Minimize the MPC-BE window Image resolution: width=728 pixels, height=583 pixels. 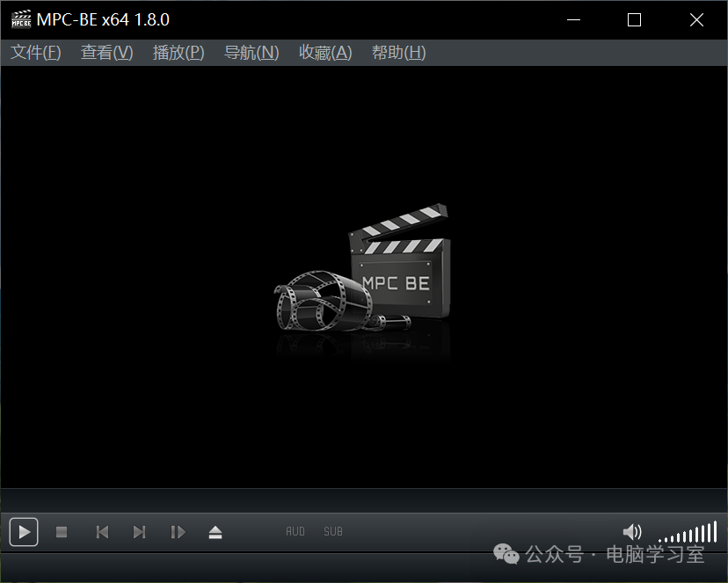tap(574, 19)
